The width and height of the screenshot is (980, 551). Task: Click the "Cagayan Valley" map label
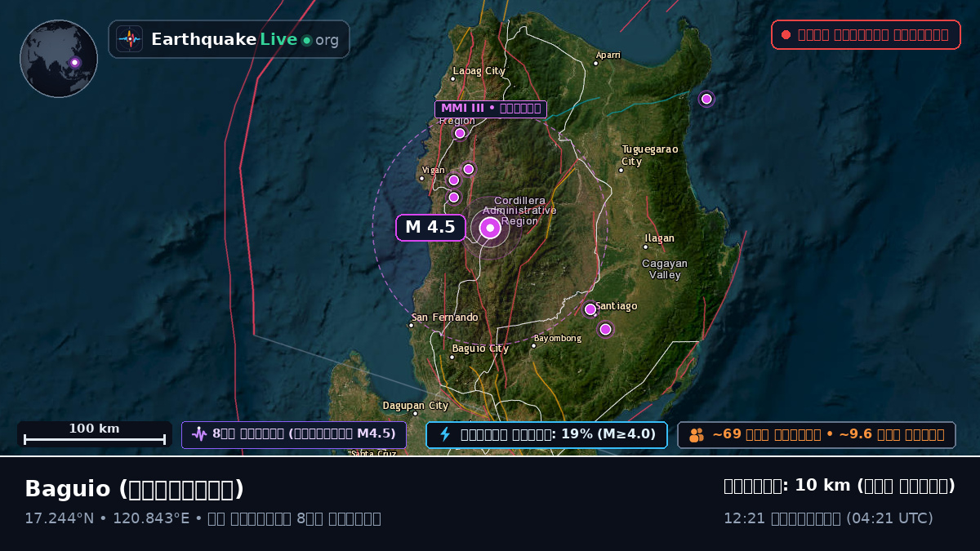[665, 269]
